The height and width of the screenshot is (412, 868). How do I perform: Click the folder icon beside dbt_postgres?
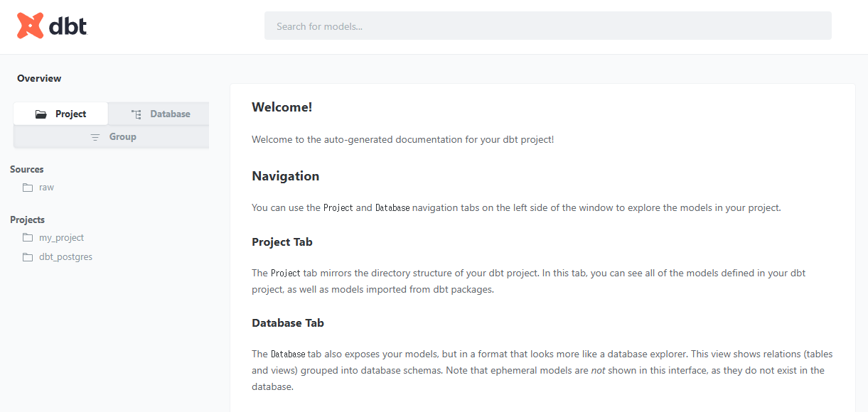pos(28,257)
